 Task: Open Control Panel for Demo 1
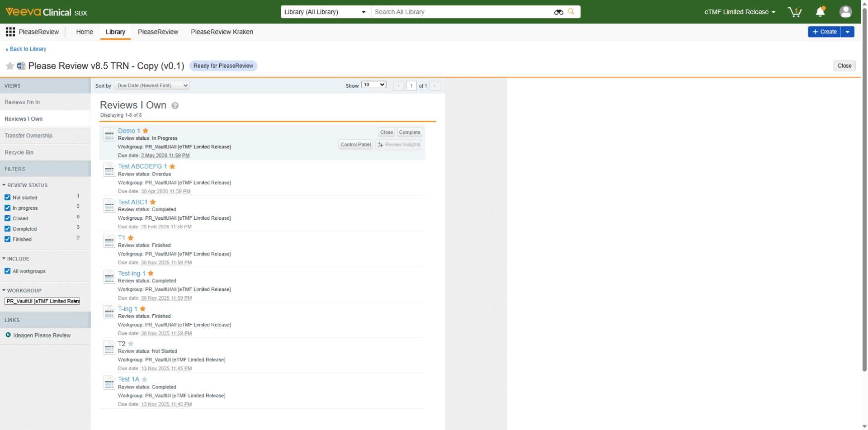point(356,144)
